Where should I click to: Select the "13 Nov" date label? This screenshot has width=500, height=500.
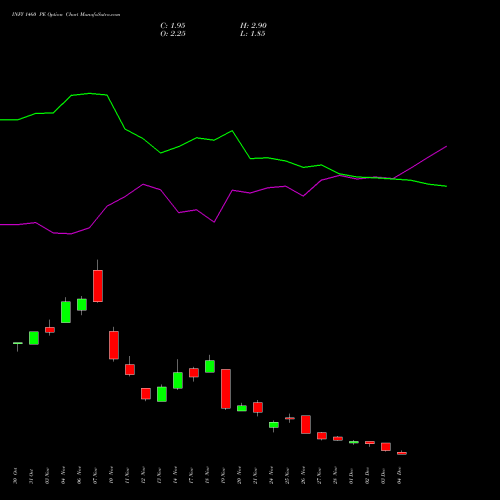coord(159,476)
